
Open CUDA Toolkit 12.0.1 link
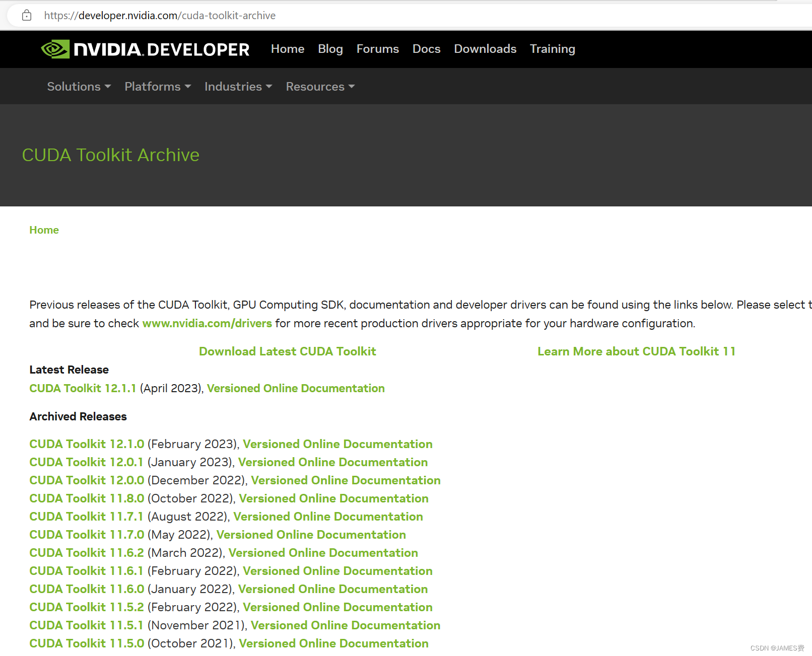coord(86,462)
